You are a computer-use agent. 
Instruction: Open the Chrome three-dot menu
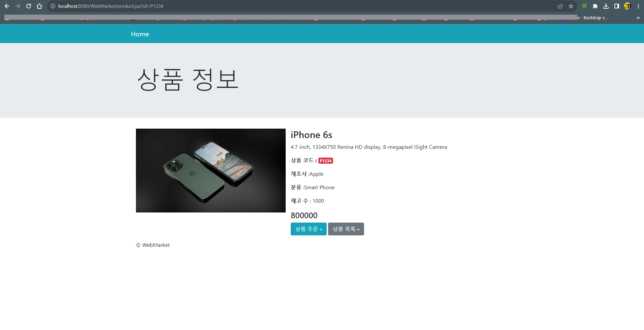coord(638,6)
